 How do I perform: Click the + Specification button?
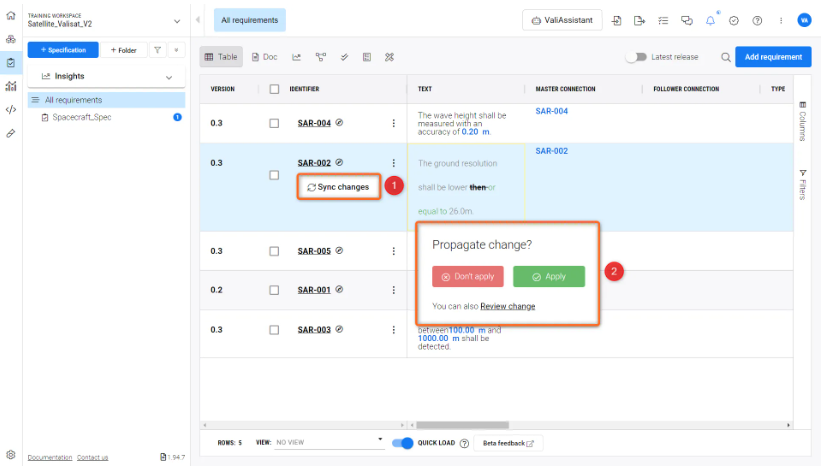click(63, 50)
